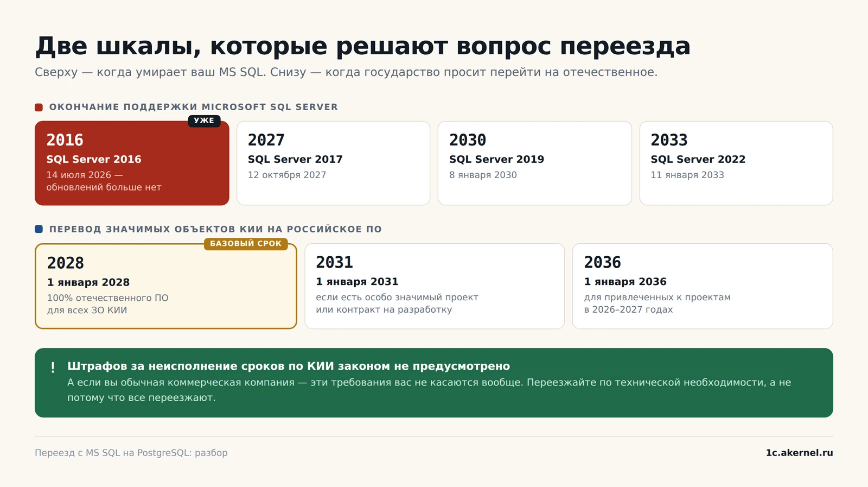Screen dimensions: 868x487
Task: Click the SQL Server 2022 label
Action: pos(698,159)
